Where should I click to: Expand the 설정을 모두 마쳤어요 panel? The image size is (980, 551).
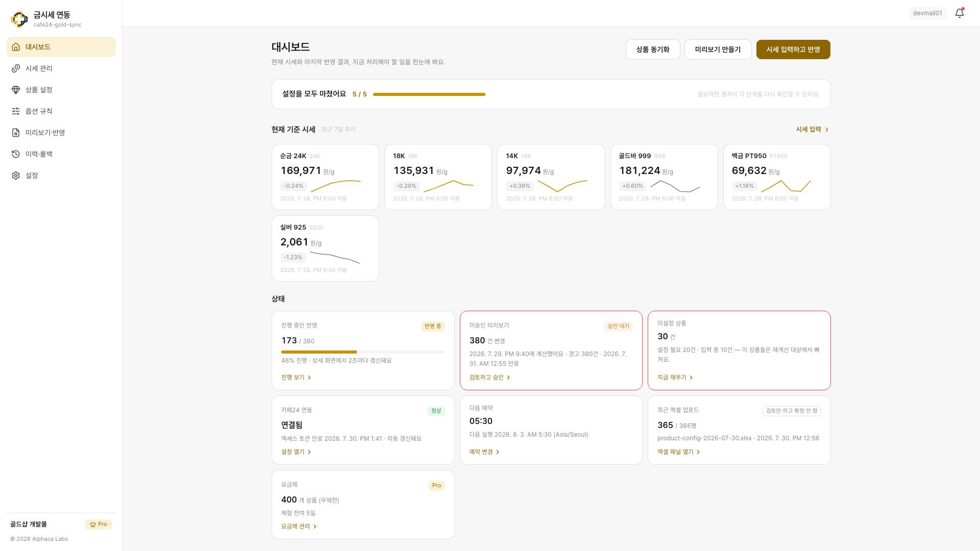tap(551, 94)
